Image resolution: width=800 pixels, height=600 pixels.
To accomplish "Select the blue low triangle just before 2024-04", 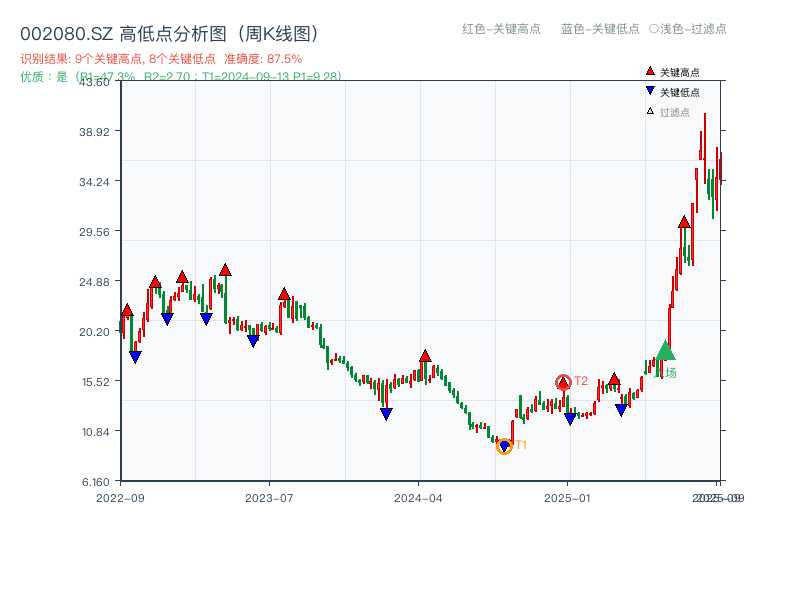I will pos(386,414).
